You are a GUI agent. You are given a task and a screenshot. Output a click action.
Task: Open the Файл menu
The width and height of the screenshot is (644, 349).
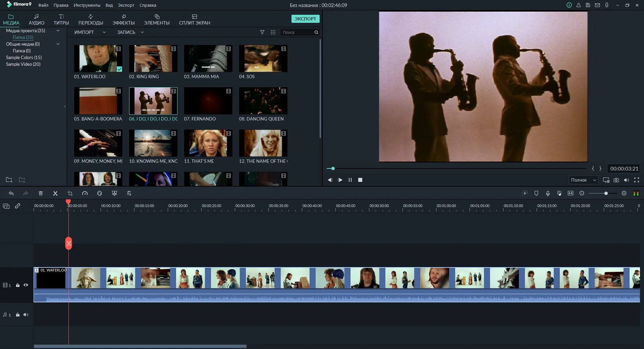[43, 5]
